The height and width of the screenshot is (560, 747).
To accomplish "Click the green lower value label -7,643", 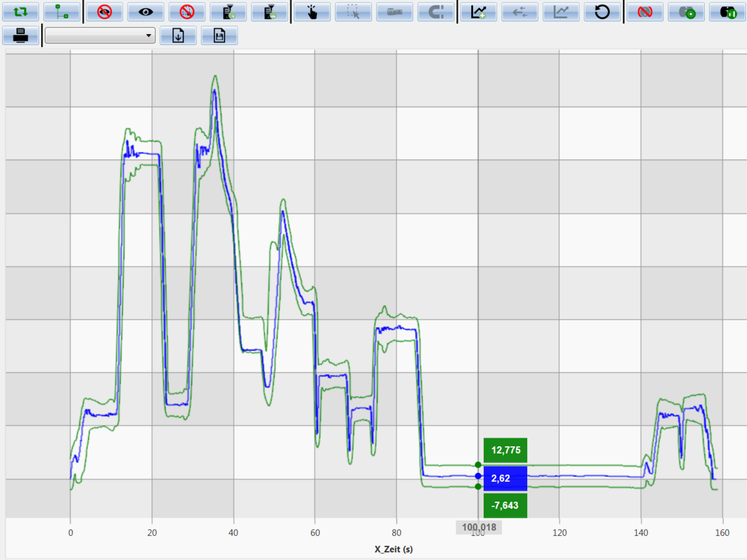I will click(505, 506).
